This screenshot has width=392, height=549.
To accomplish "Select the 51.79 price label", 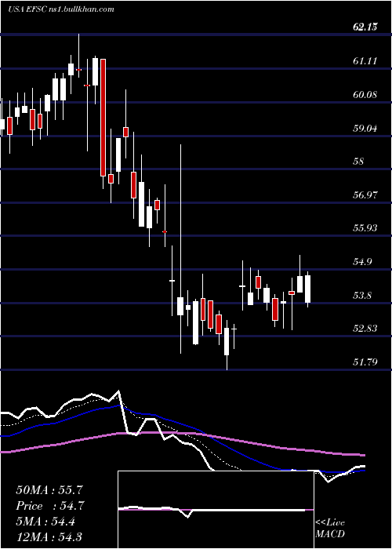I will (x=365, y=362).
